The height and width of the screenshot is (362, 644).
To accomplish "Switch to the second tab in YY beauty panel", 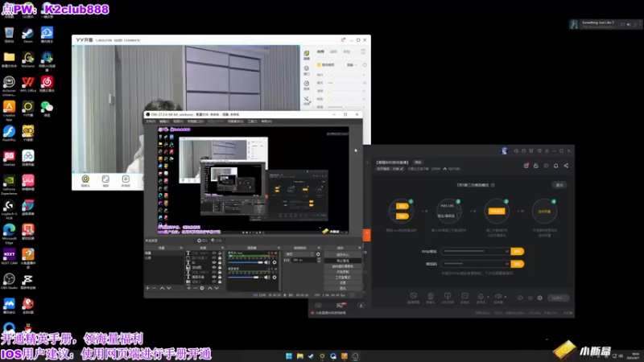I will 333,51.
